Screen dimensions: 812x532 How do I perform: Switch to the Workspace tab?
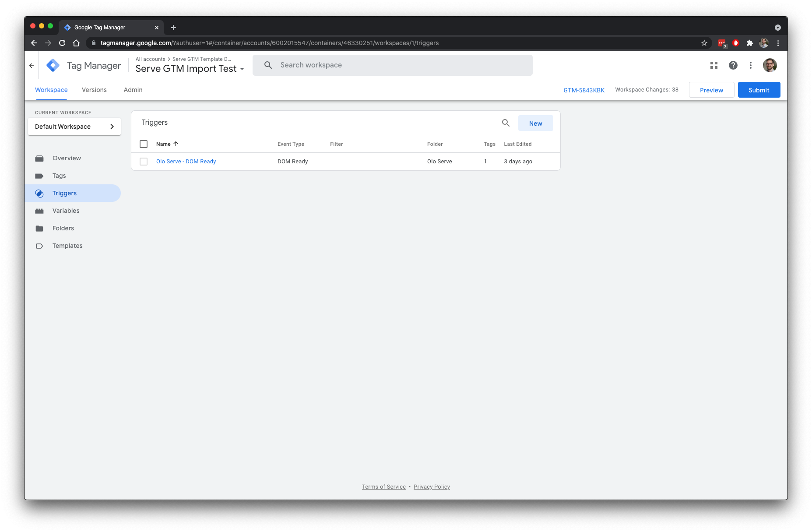[x=51, y=90]
